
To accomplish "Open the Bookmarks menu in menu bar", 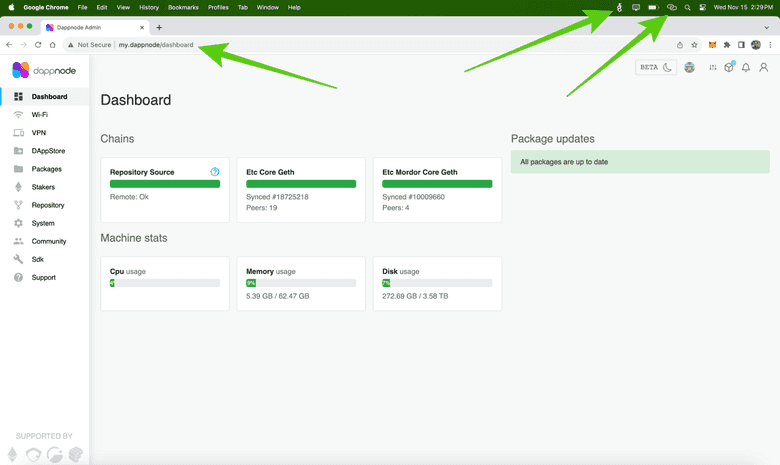I will pyautogui.click(x=183, y=7).
